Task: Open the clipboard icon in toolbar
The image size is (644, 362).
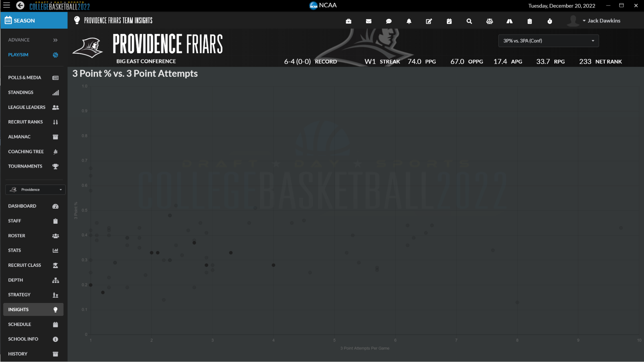Action: 530,21
